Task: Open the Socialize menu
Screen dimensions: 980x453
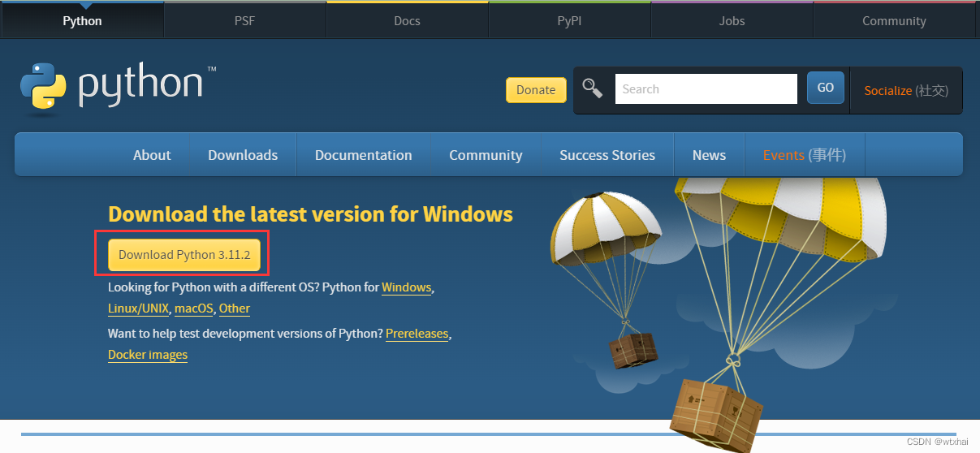Action: [906, 90]
